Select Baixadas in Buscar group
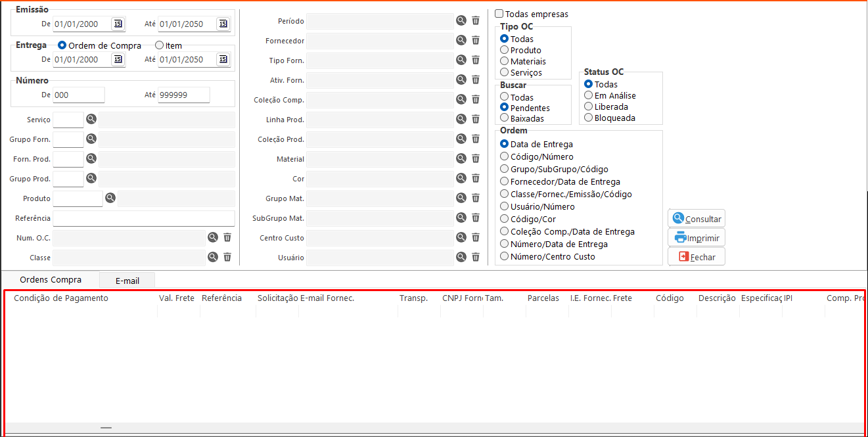Image resolution: width=868 pixels, height=437 pixels. coord(505,118)
